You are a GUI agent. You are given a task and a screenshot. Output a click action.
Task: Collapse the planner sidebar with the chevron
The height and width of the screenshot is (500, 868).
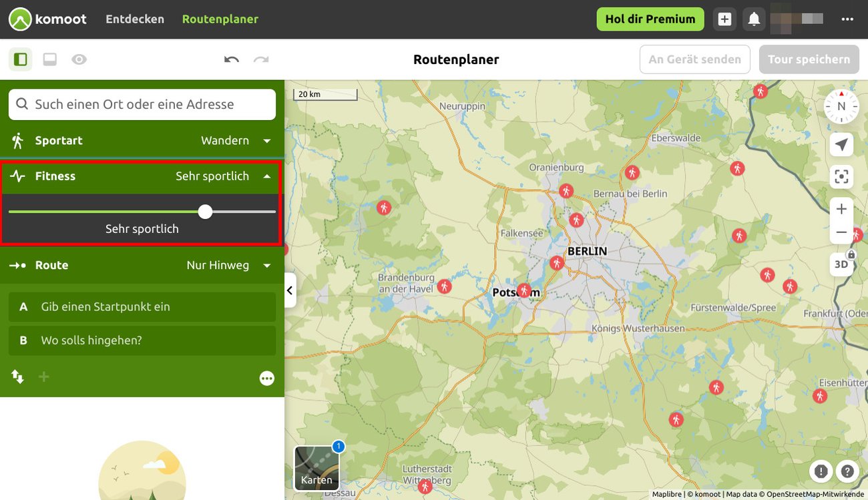(290, 290)
